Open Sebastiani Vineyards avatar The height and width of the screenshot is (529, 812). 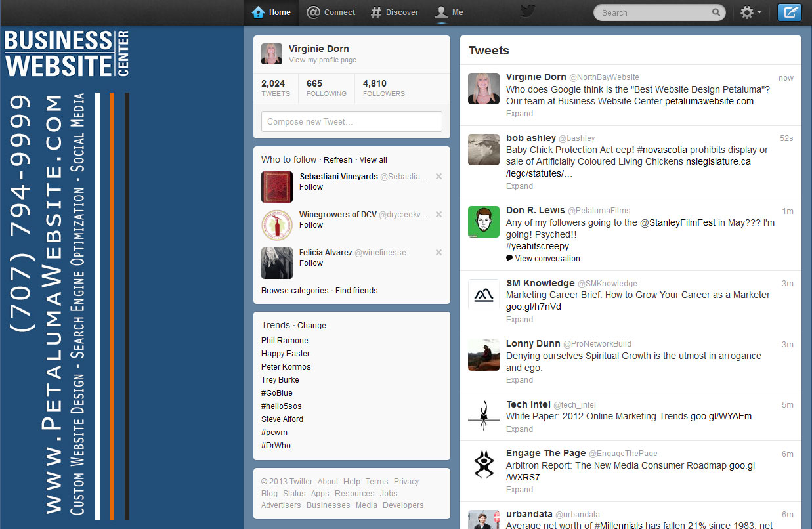pyautogui.click(x=277, y=187)
